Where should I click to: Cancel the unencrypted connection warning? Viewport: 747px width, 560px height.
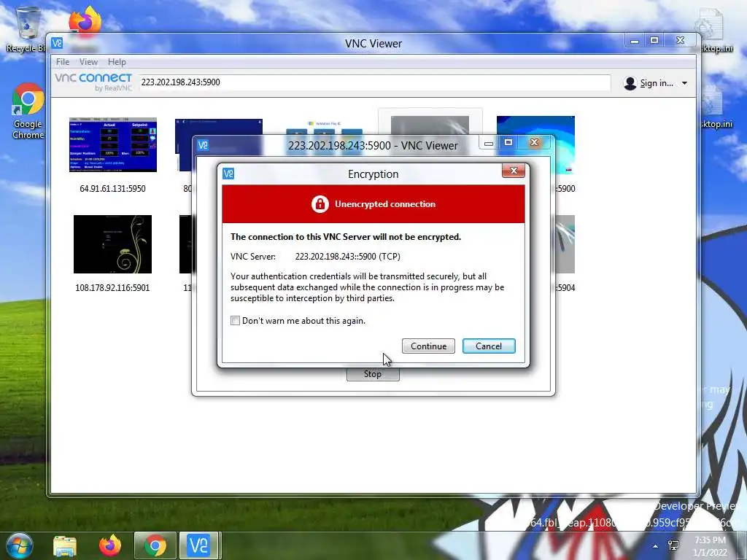click(x=489, y=346)
